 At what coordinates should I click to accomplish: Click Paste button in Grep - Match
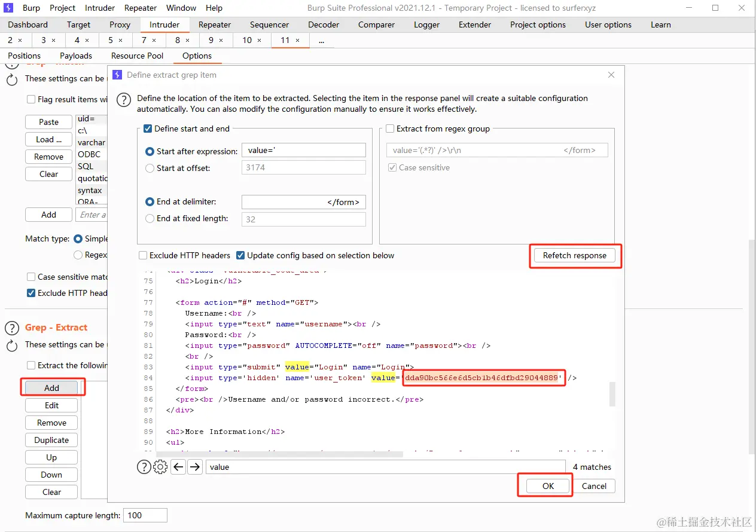click(49, 122)
